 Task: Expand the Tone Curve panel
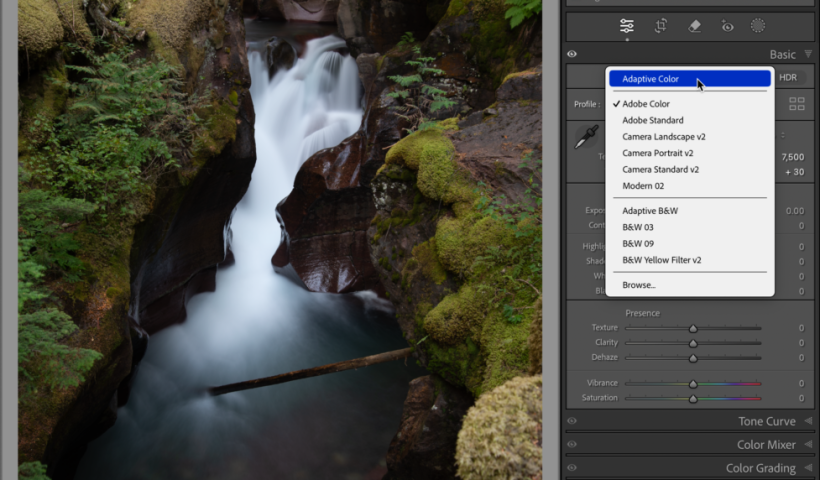click(x=808, y=422)
